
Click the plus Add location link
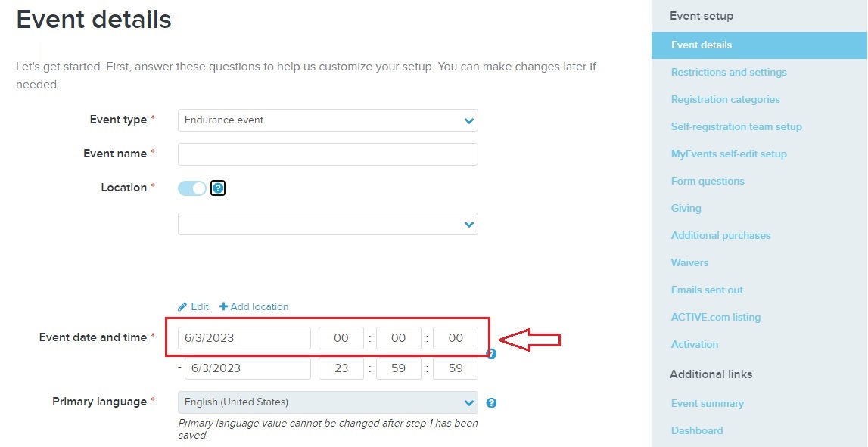(254, 306)
